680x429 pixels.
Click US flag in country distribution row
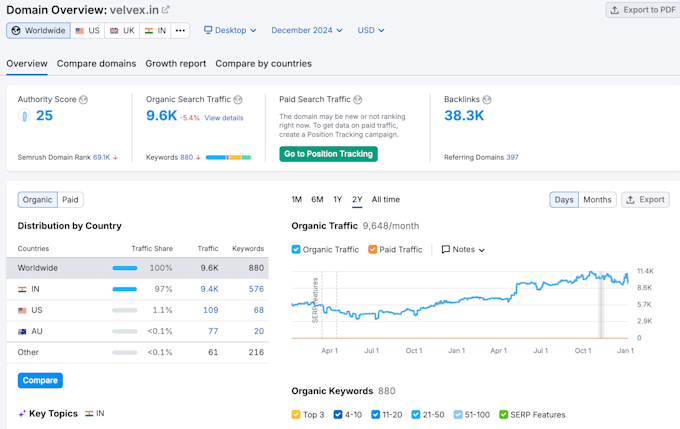(22, 311)
